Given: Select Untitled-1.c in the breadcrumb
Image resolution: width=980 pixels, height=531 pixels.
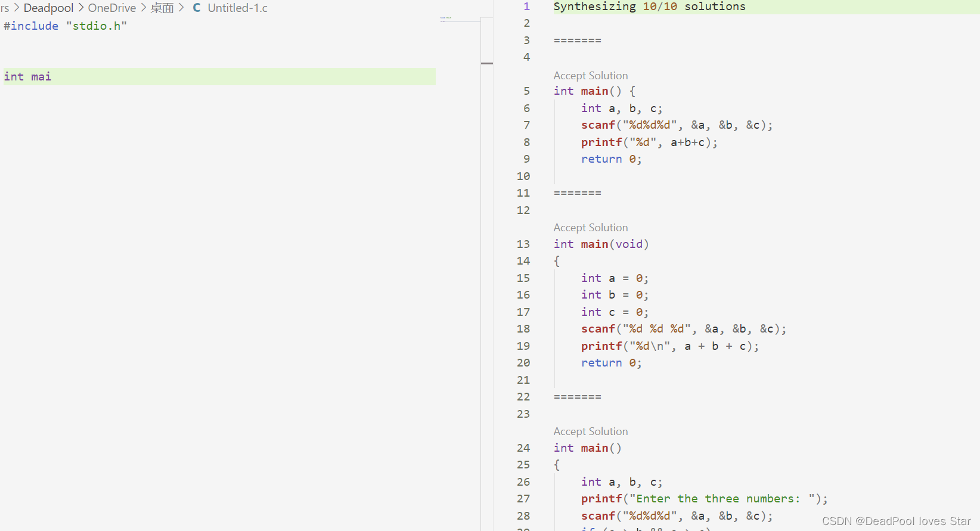Looking at the screenshot, I should pyautogui.click(x=237, y=8).
